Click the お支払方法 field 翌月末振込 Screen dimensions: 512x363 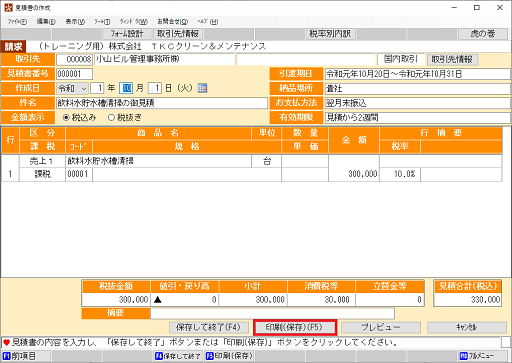(418, 103)
